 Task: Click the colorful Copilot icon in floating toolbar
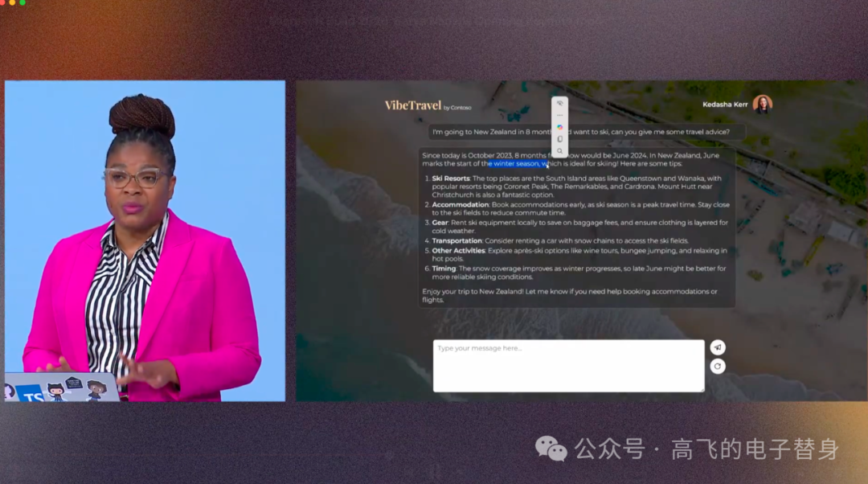point(559,127)
